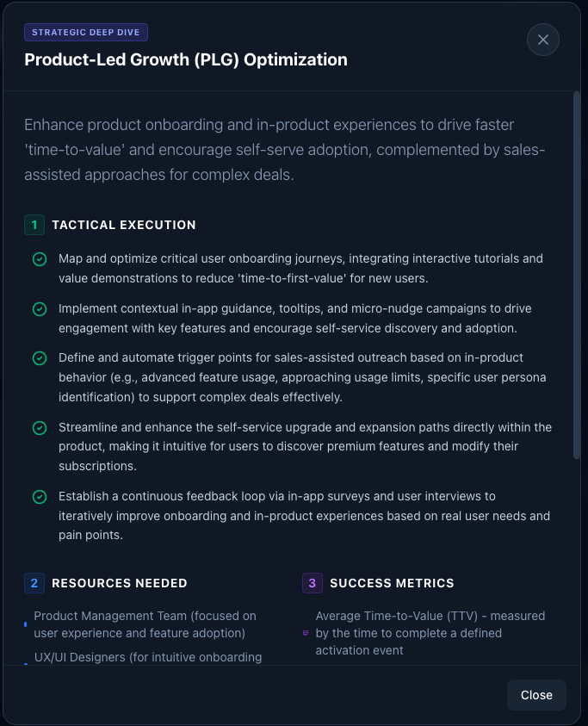Click the numbered badge for Resources Needed
Screen dimensions: 588x726
[x=34, y=583]
